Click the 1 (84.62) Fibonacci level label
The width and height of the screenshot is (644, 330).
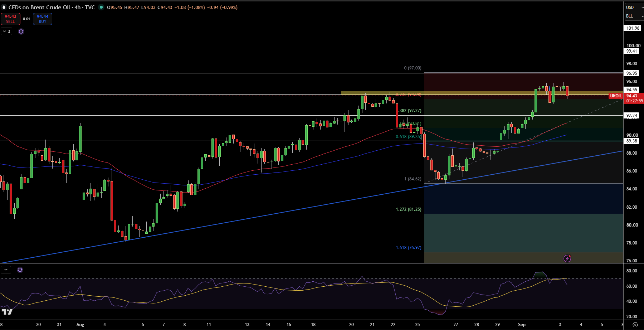coord(413,179)
